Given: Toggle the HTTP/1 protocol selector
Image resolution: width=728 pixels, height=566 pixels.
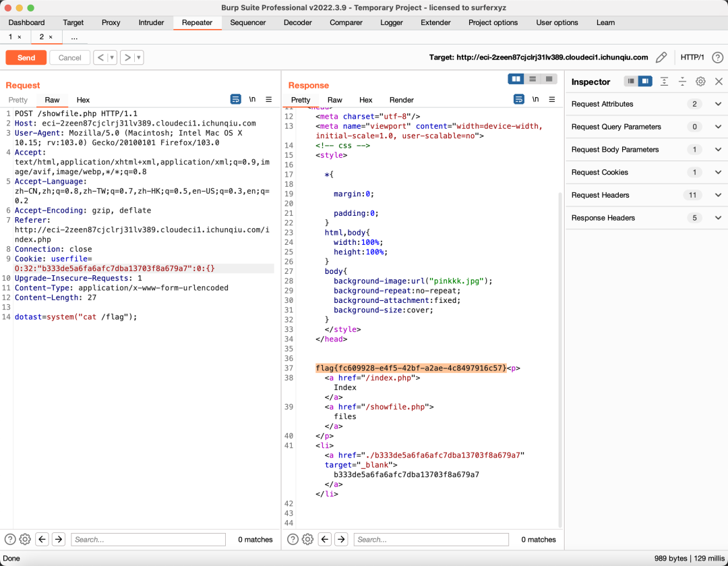Looking at the screenshot, I should coord(692,57).
